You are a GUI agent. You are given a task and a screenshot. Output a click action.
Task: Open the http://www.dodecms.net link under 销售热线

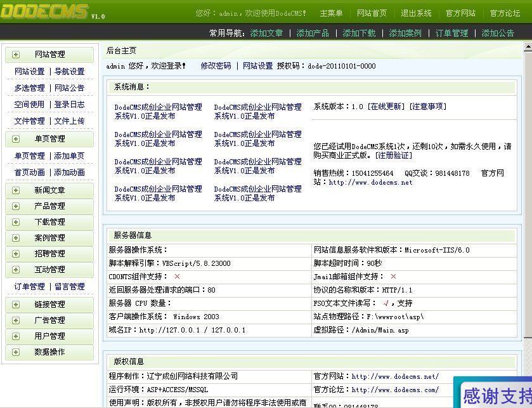click(370, 182)
